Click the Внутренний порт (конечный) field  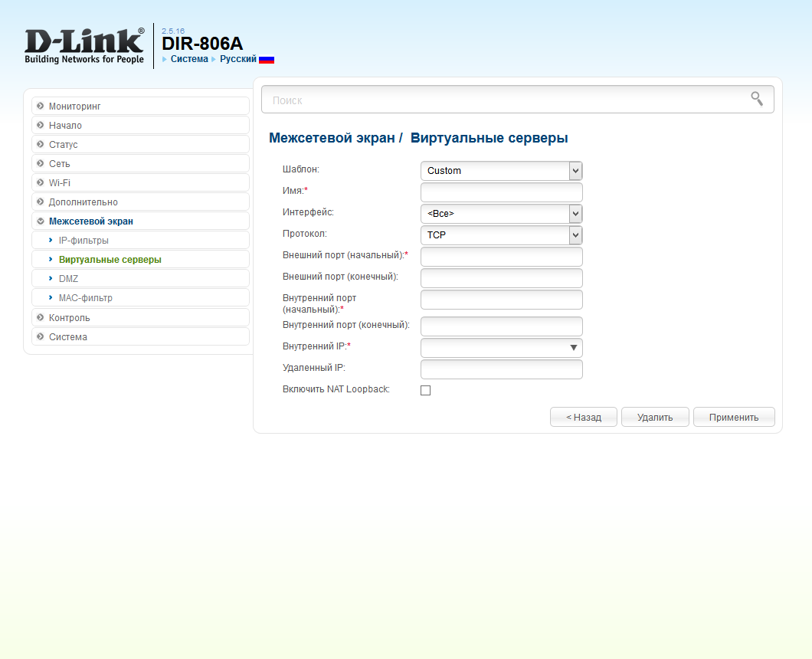click(x=501, y=326)
